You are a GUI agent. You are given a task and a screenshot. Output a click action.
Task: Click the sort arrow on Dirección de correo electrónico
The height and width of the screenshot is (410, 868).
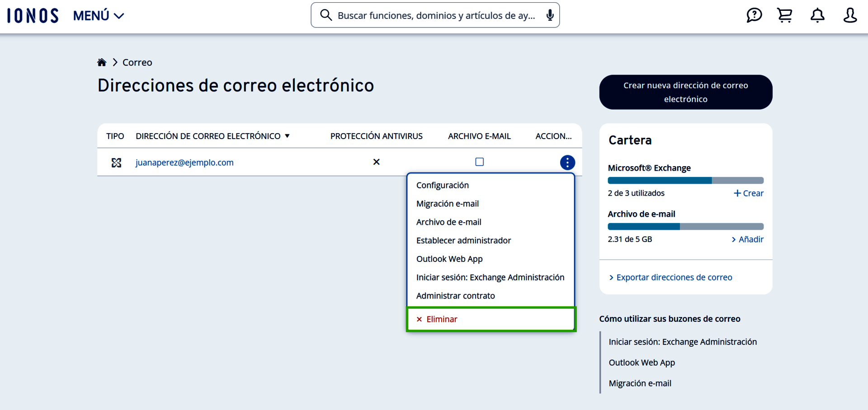tap(288, 135)
